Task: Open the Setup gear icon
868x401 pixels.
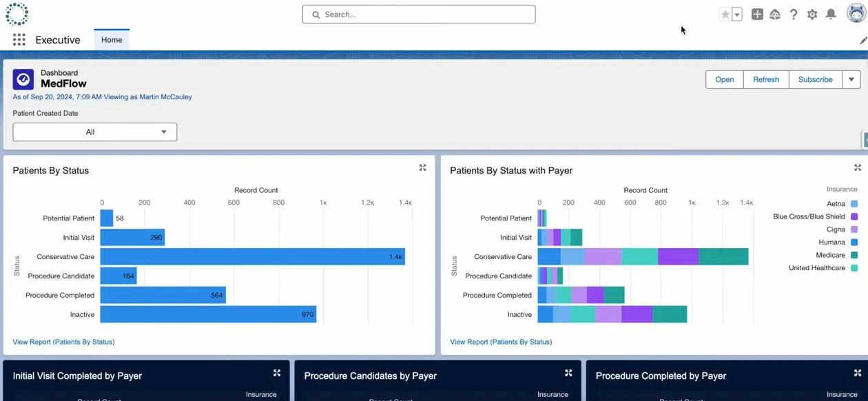Action: pyautogui.click(x=812, y=14)
